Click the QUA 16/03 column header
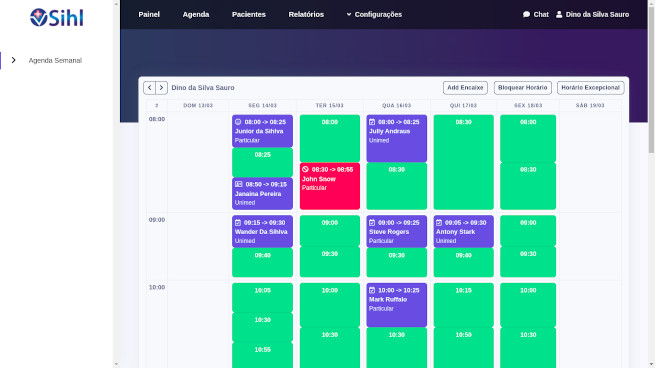655x368 pixels. point(396,105)
